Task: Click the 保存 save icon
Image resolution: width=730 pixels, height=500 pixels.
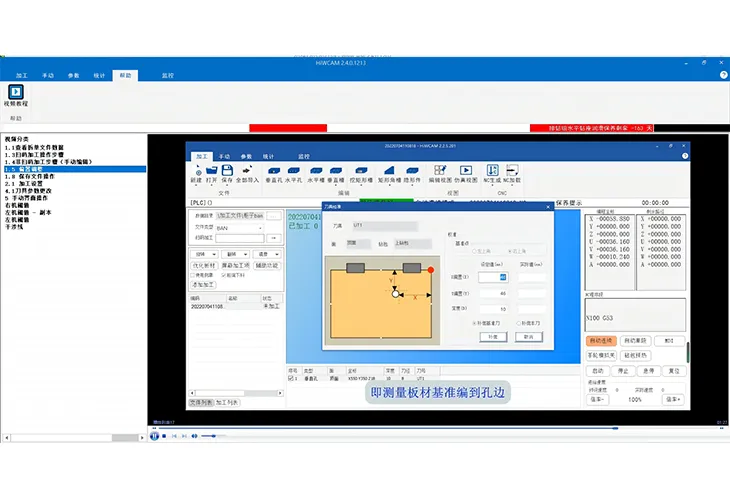Action: tap(227, 173)
